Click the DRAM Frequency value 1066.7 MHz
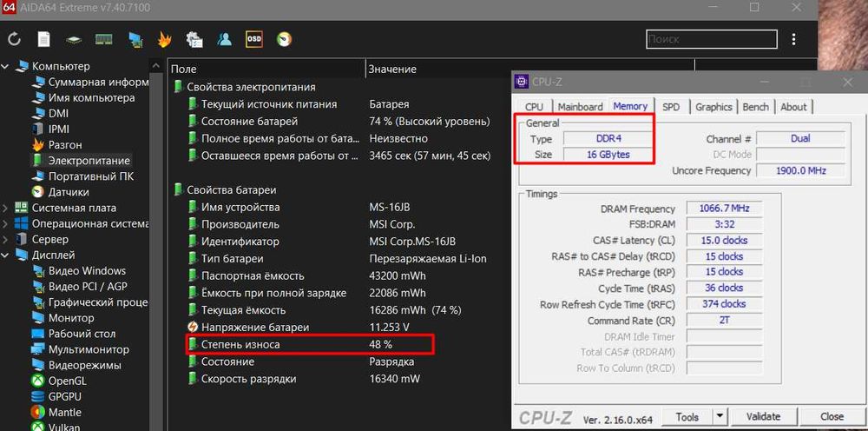Screen dimensions: 868x431 [724, 209]
